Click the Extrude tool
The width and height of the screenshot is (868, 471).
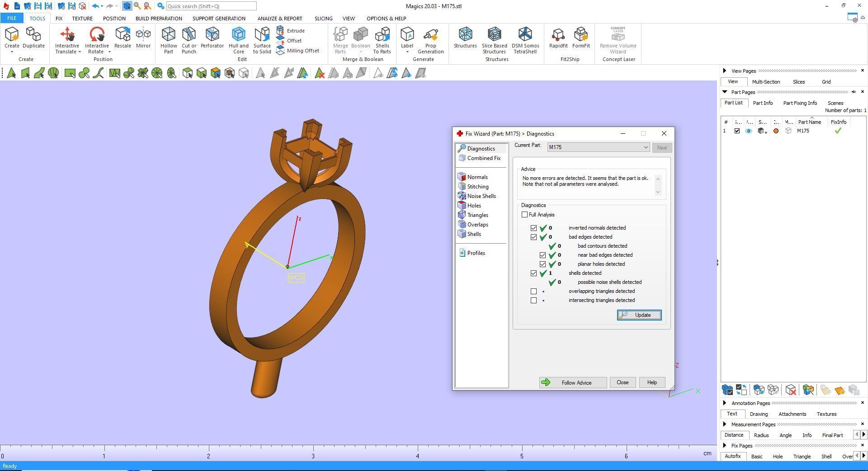click(x=291, y=31)
